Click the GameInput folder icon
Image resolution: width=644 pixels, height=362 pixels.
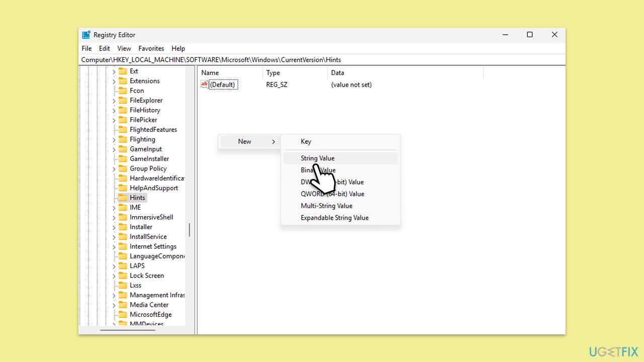point(123,149)
